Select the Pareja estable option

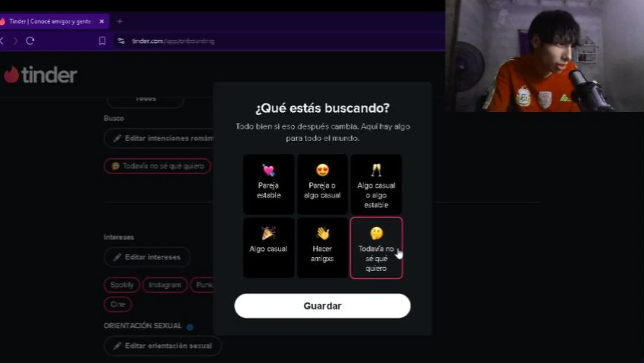tap(269, 184)
